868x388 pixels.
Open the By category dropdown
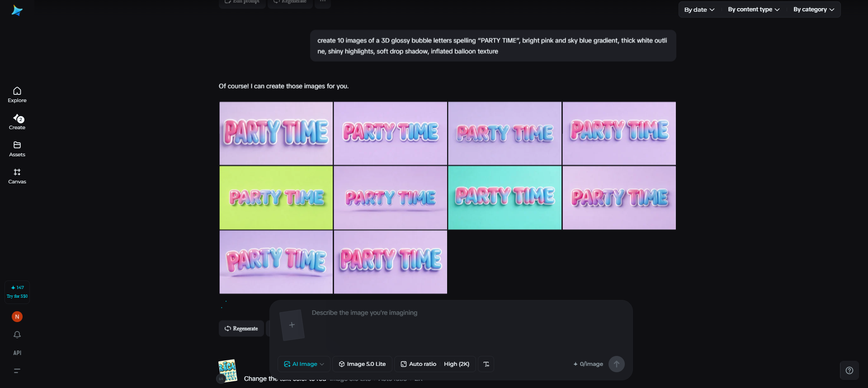coord(814,9)
